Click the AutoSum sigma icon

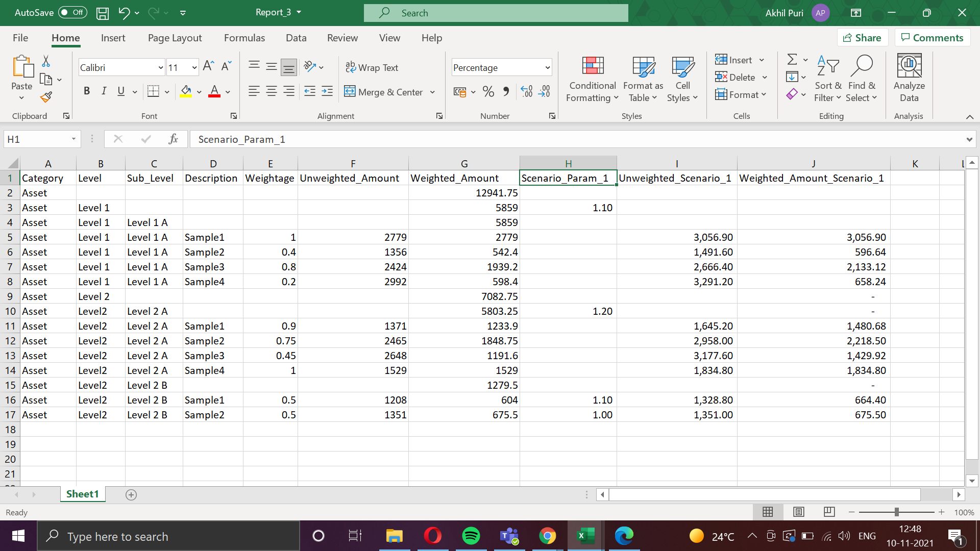[x=792, y=60]
